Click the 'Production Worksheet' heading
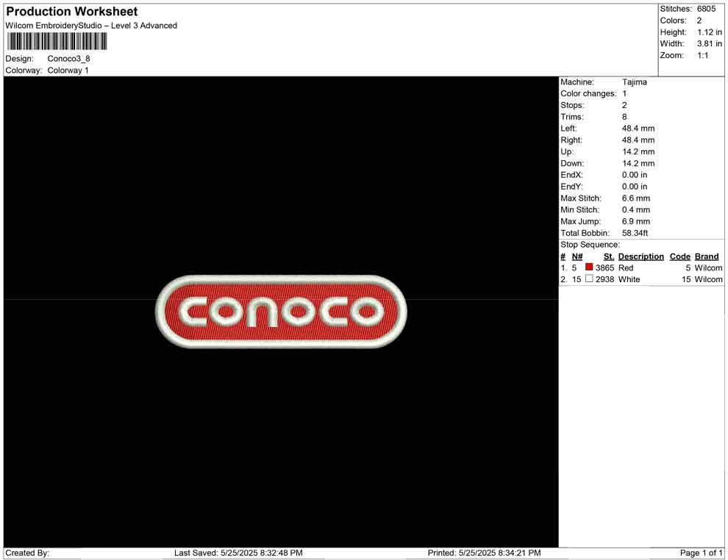 click(72, 12)
